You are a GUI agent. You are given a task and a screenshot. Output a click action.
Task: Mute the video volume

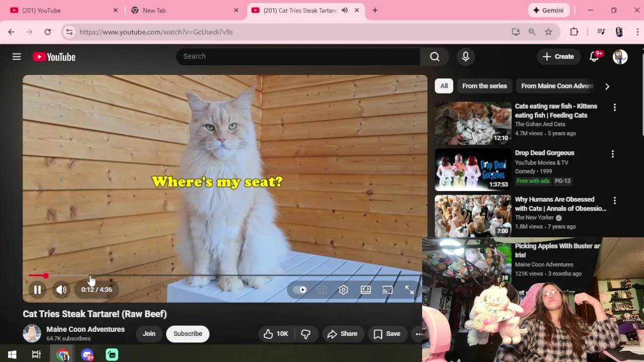click(x=61, y=290)
